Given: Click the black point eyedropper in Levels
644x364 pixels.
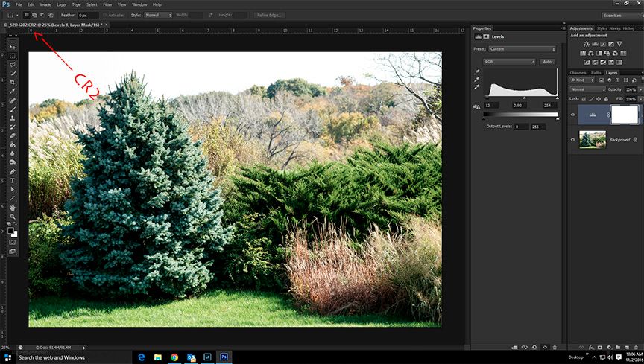Looking at the screenshot, I should tap(477, 72).
